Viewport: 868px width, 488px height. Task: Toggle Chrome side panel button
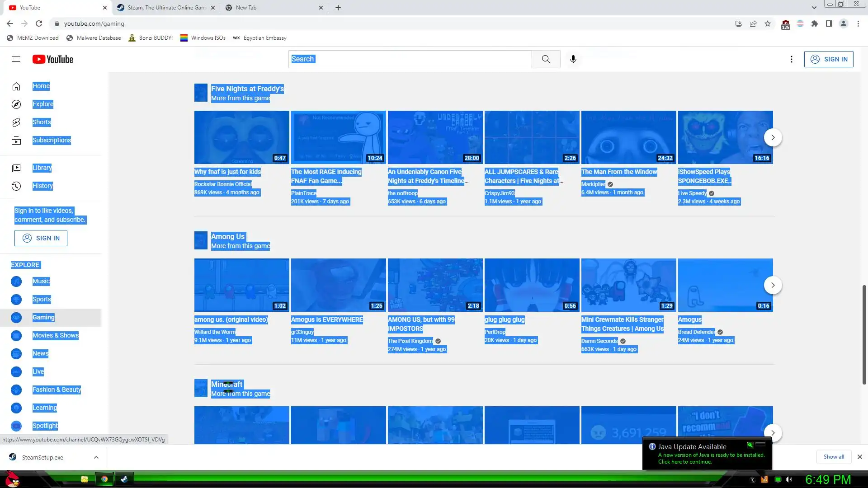[829, 23]
